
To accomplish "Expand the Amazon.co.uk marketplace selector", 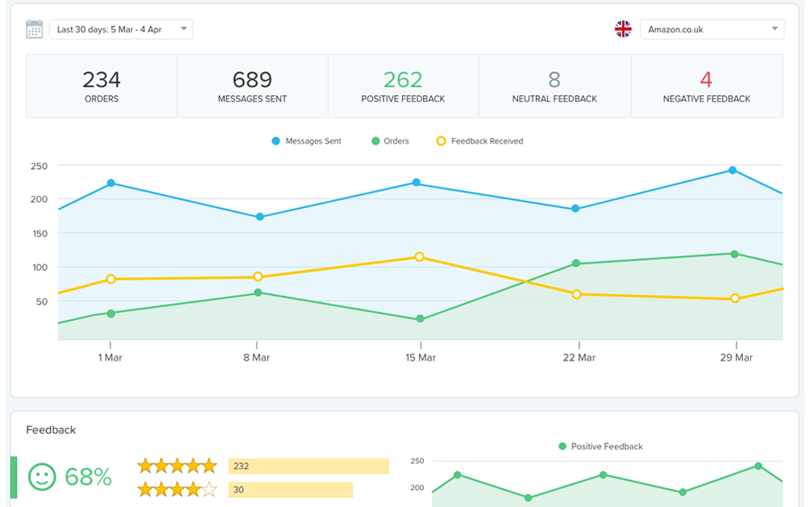I will click(712, 28).
